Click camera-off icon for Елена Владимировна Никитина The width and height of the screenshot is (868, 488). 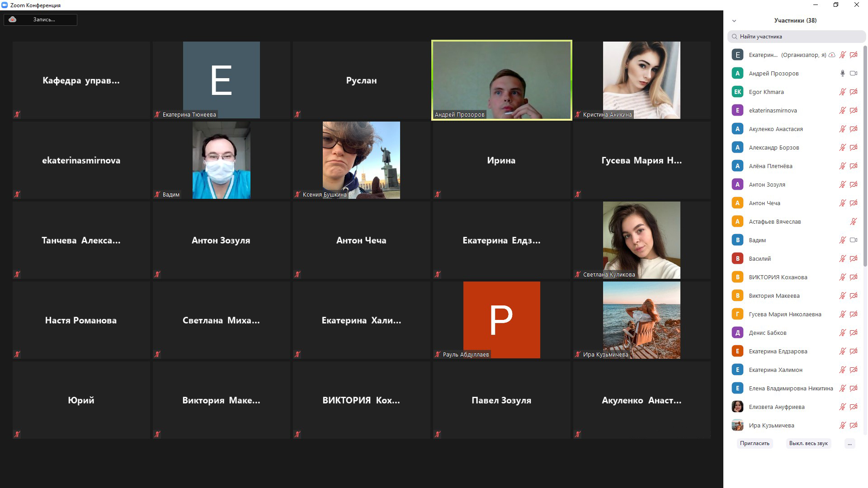click(854, 388)
